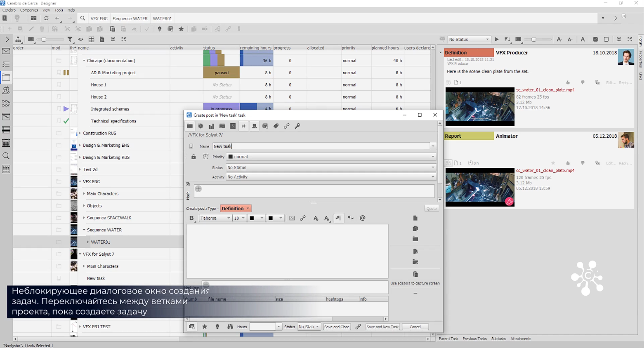Image resolution: width=644 pixels, height=348 pixels.
Task: Add a hashtag with the plus button
Action: 198,189
